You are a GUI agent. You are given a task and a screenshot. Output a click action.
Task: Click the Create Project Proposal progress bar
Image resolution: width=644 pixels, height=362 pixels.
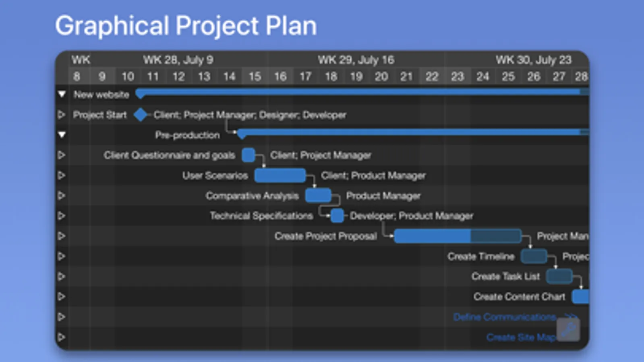click(x=457, y=236)
